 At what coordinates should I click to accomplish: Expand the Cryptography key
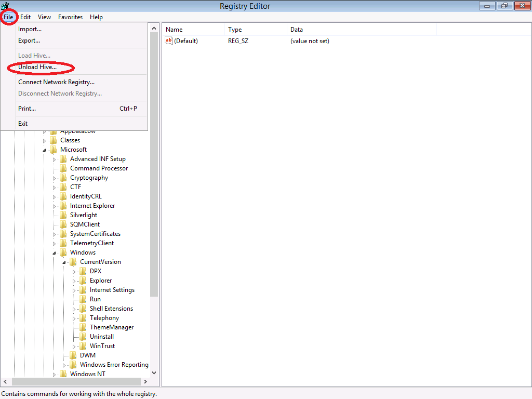54,178
